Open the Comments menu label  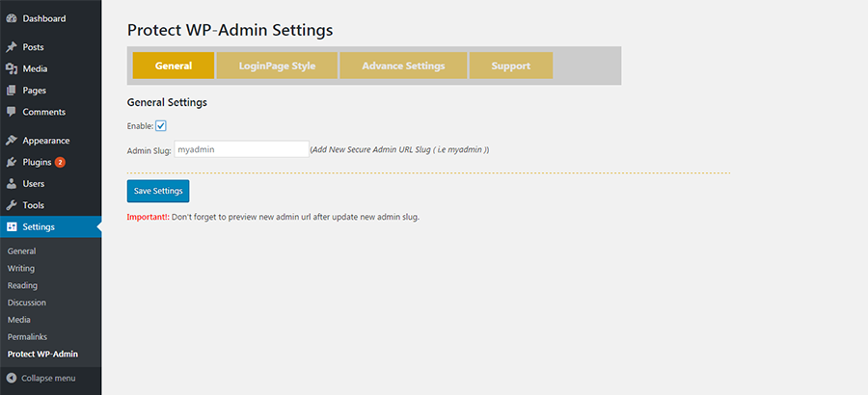point(43,112)
